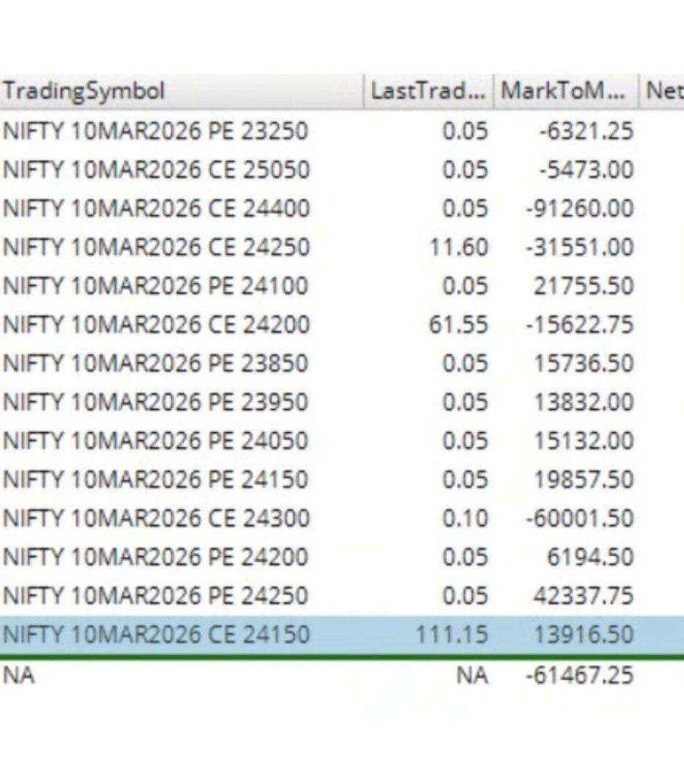Click the LastTrad... column header
Image resolution: width=684 pixels, height=784 pixels.
[x=429, y=92]
